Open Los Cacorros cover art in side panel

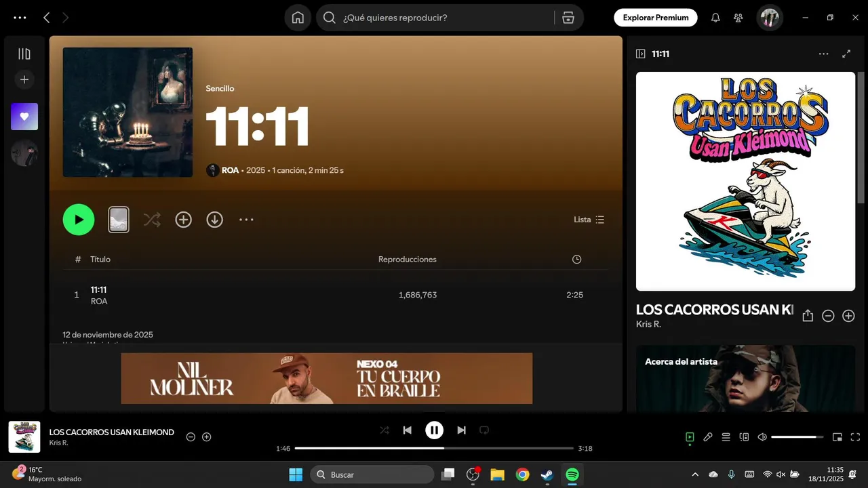(745, 182)
